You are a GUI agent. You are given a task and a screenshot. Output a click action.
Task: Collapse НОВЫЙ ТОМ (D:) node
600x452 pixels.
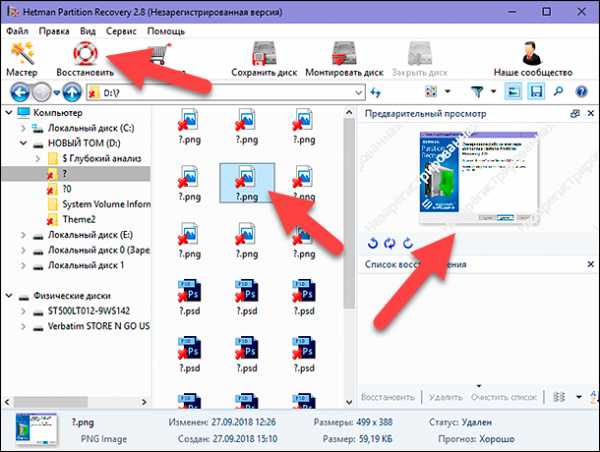[23, 143]
